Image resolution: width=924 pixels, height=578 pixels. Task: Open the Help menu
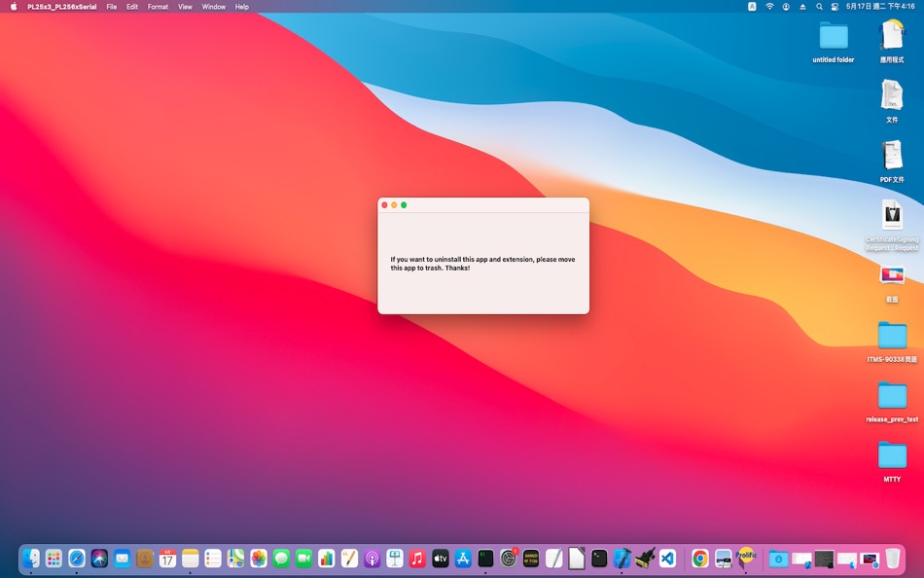pyautogui.click(x=241, y=7)
